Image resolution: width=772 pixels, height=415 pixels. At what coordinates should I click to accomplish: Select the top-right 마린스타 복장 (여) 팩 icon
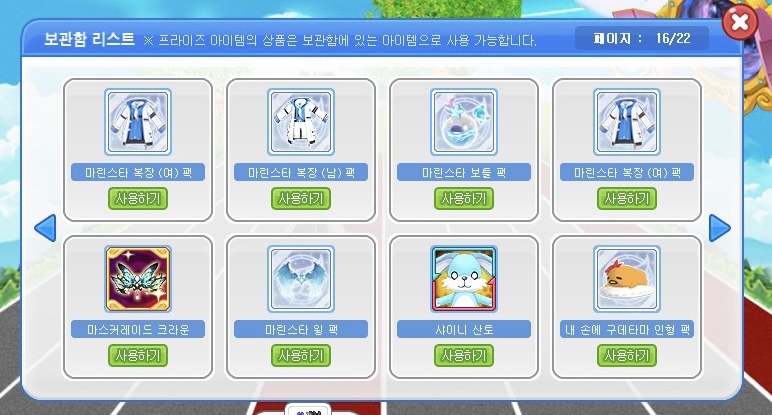click(x=627, y=122)
